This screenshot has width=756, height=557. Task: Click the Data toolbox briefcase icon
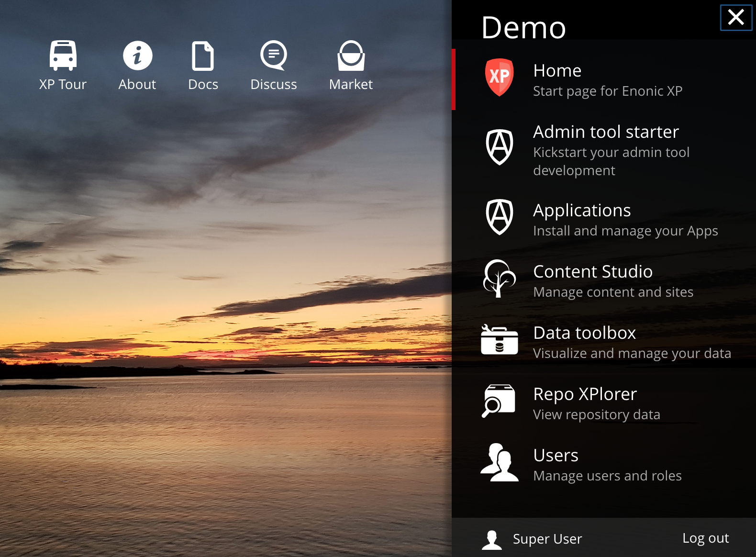[500, 340]
